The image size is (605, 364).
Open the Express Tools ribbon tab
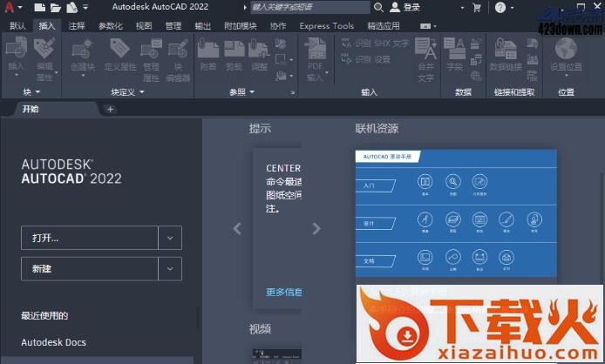click(327, 26)
